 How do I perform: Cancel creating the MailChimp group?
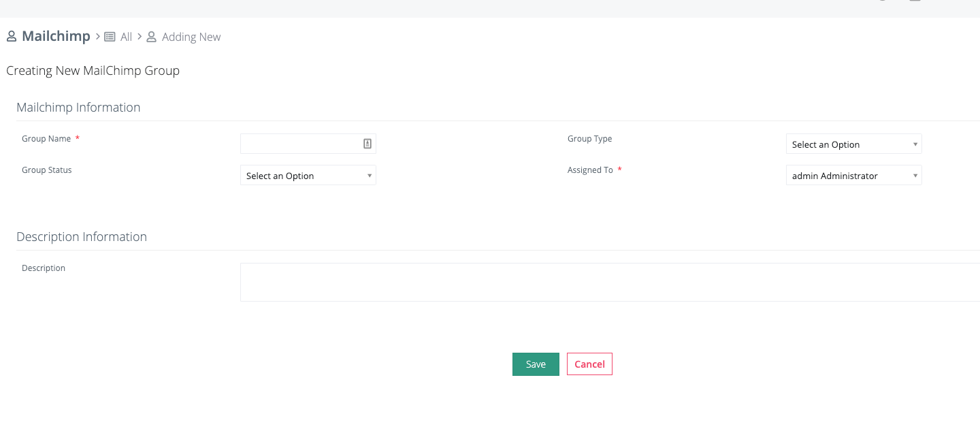pyautogui.click(x=589, y=364)
